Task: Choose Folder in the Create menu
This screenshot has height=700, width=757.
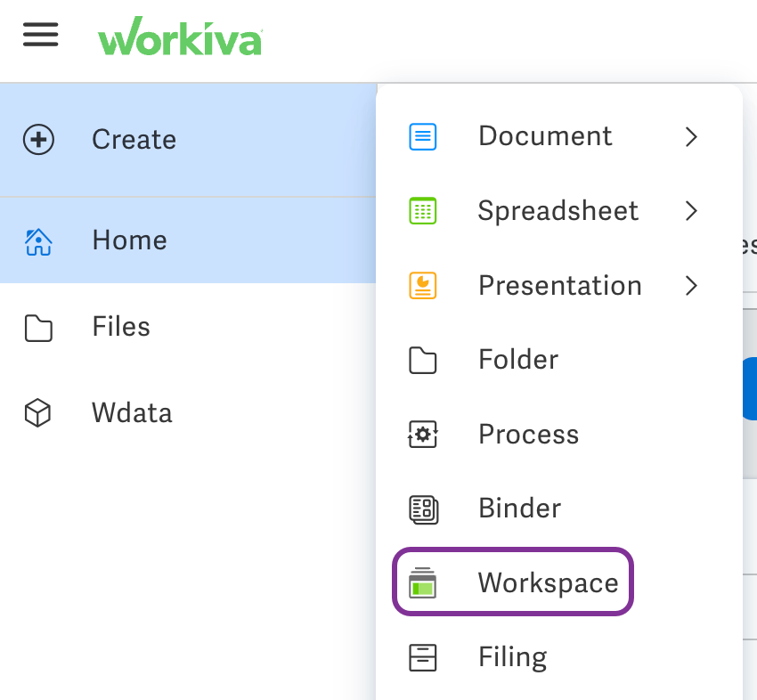Action: click(518, 360)
